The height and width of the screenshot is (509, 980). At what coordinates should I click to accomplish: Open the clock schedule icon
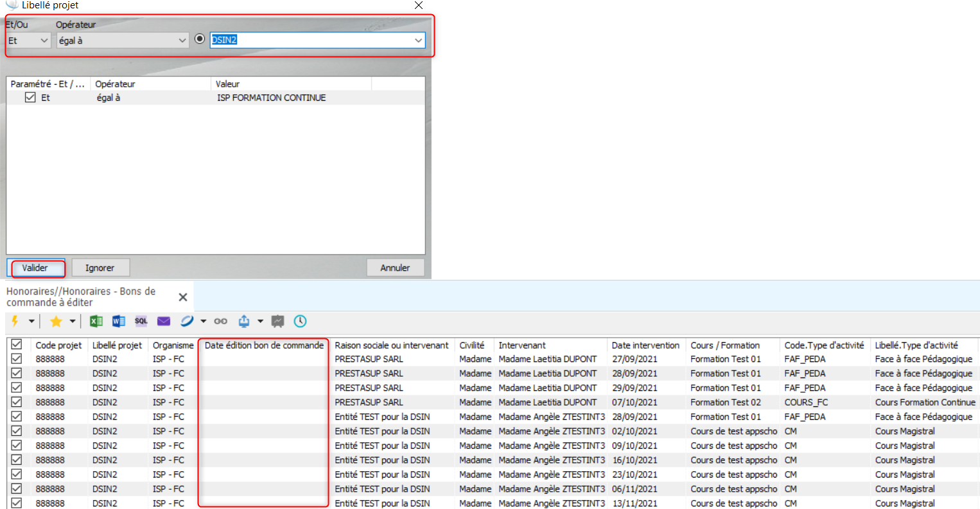tap(300, 321)
